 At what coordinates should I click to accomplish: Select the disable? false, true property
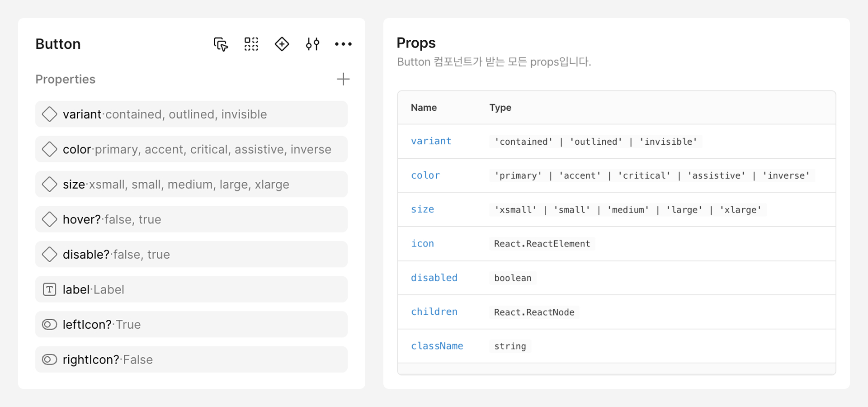192,254
